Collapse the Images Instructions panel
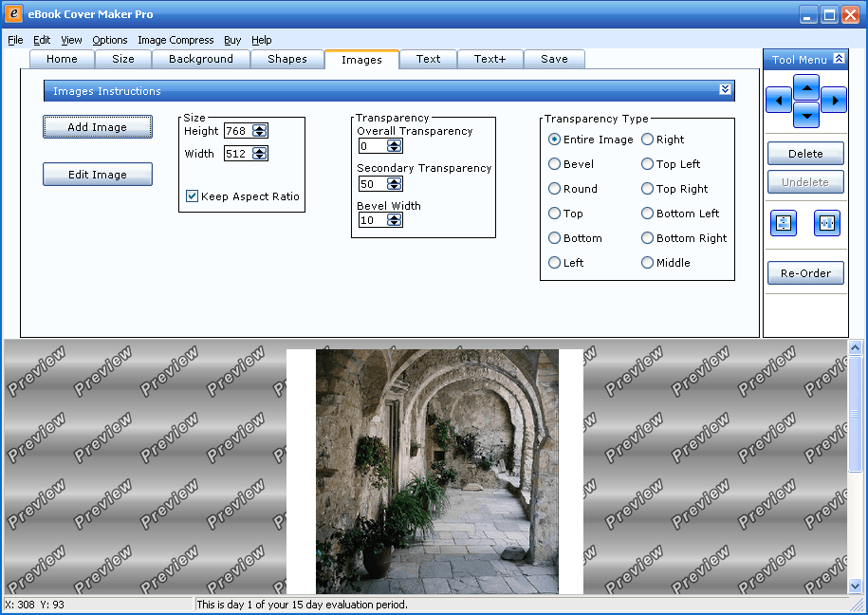 pos(725,89)
